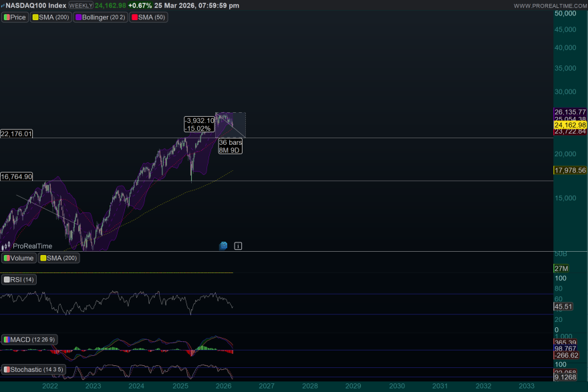Screen dimensions: 588x392
Task: Click the candlestick icon next to ProRealTime watermark
Action: click(x=6, y=246)
